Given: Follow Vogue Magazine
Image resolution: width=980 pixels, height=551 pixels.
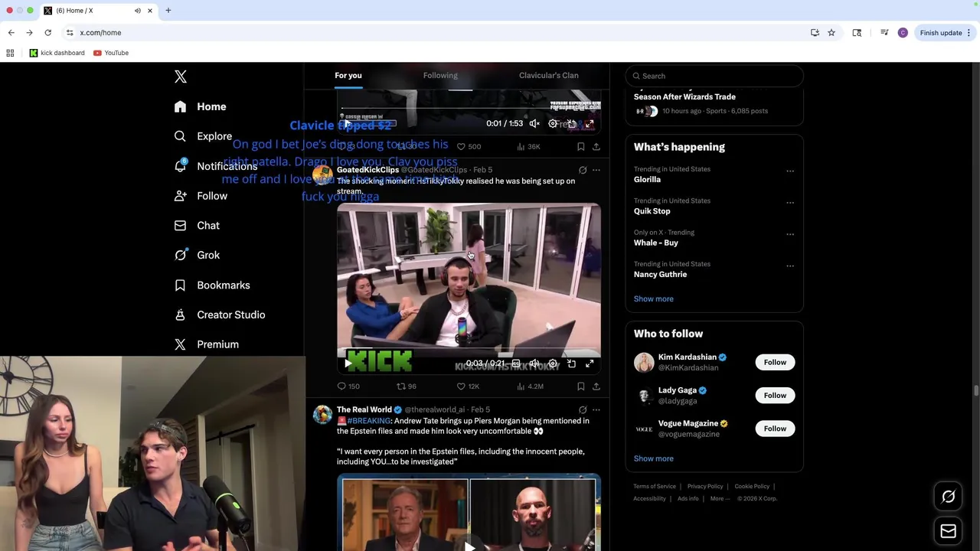Looking at the screenshot, I should (775, 429).
